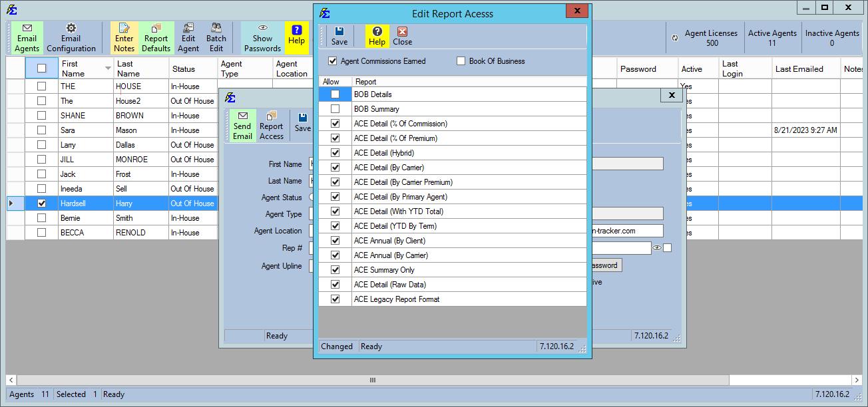Click Send Email in agent dialog
Viewport: 868px width, 407px height.
coord(242,126)
